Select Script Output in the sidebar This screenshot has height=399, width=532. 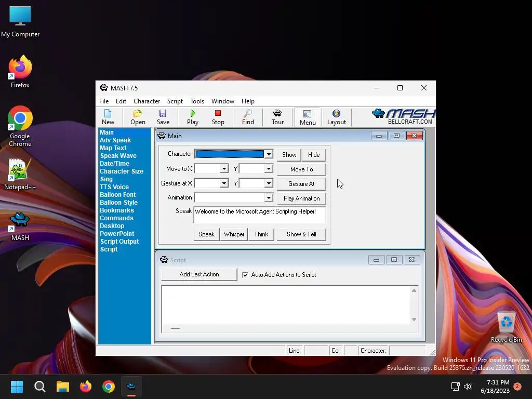119,242
